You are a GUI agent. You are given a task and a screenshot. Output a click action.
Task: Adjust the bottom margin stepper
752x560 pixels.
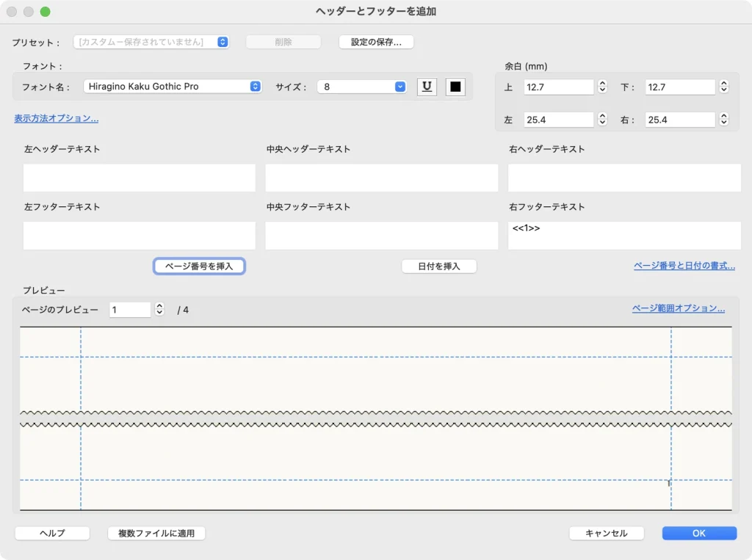coord(724,87)
